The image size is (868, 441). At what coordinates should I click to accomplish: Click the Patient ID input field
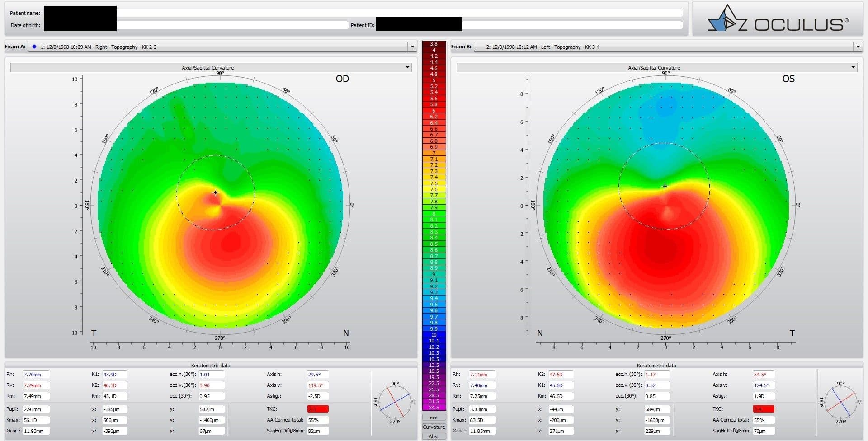coord(529,25)
